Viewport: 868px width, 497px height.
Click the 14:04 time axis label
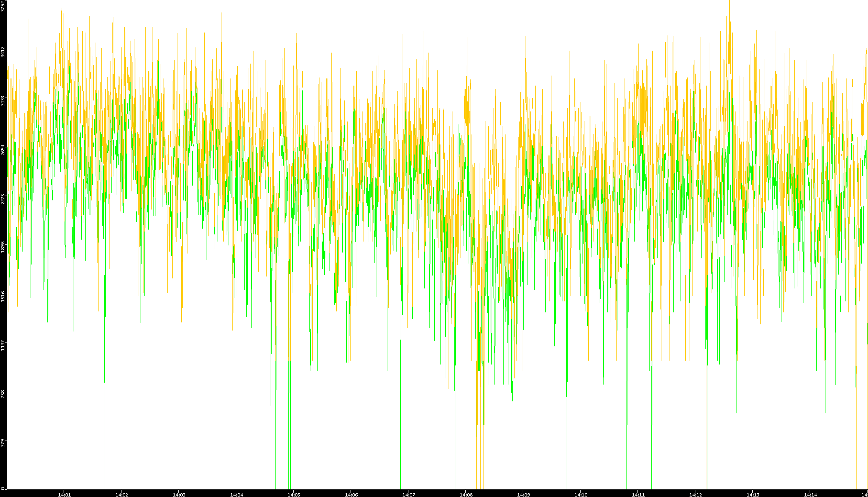[236, 495]
